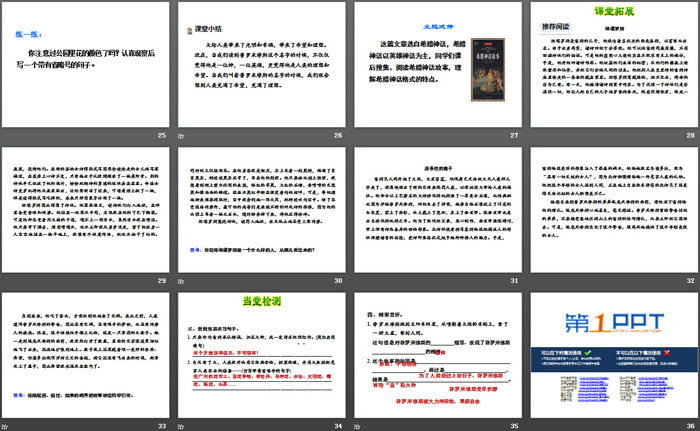Click the slide number 29 label
Image resolution: width=700 pixels, height=431 pixels.
pyautogui.click(x=162, y=281)
